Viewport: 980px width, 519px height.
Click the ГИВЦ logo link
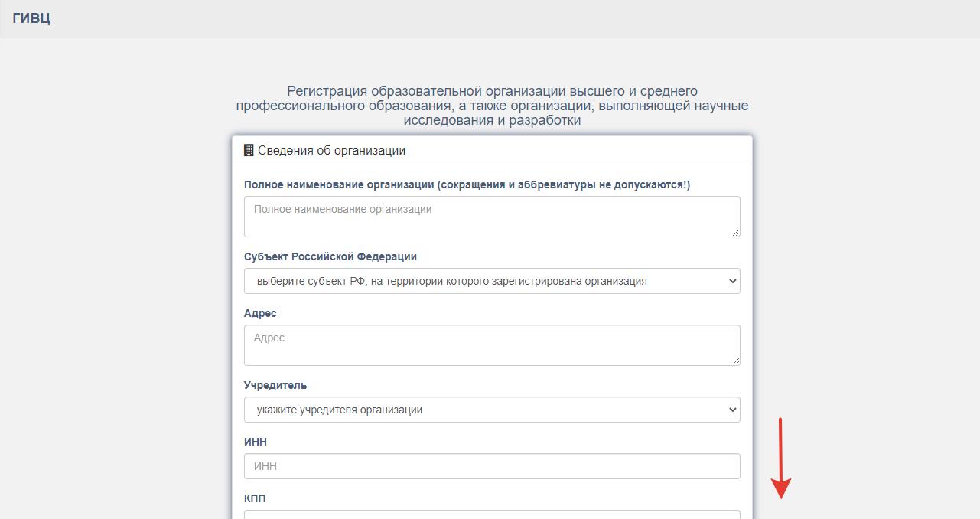pos(31,18)
